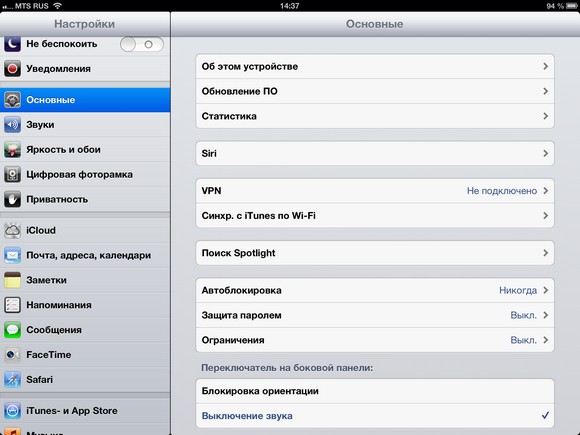Tap the iTunes- и App Store icon

tap(12, 411)
